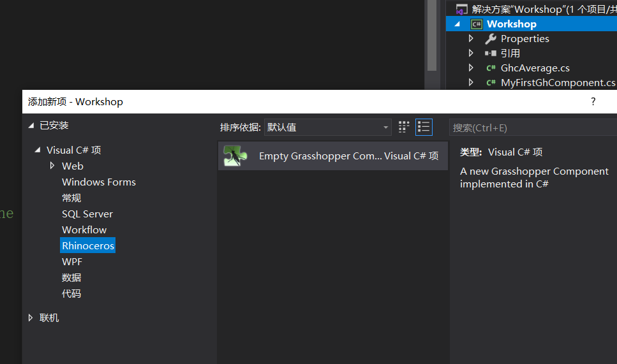Viewport: 617px width, 364px height.
Task: Click the description text 'A new Grasshopper Component'
Action: point(534,171)
